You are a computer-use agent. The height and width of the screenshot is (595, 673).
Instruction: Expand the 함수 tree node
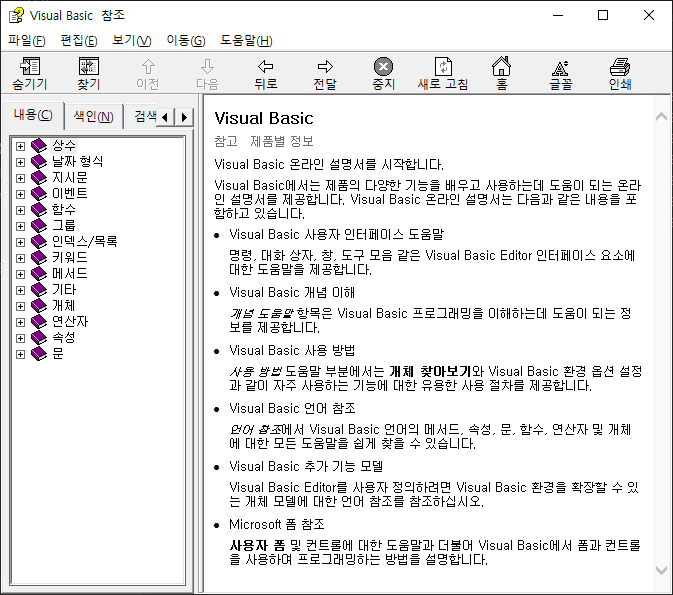pyautogui.click(x=20, y=210)
